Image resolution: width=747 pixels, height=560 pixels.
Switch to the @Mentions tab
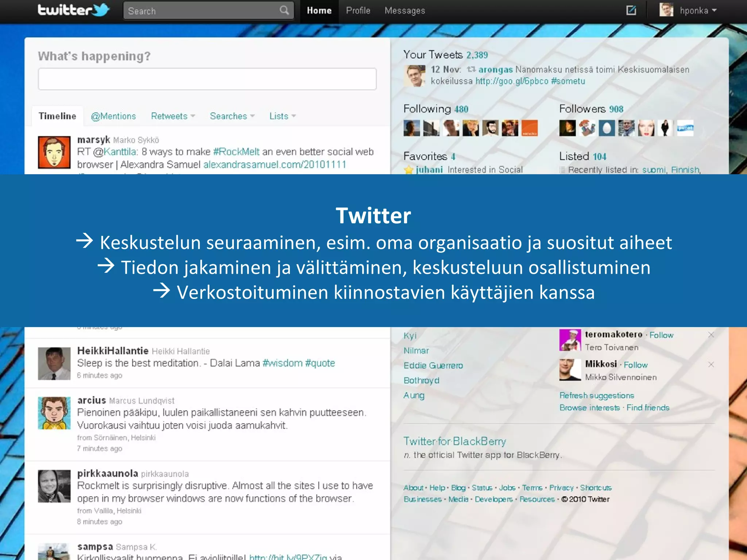point(113,116)
